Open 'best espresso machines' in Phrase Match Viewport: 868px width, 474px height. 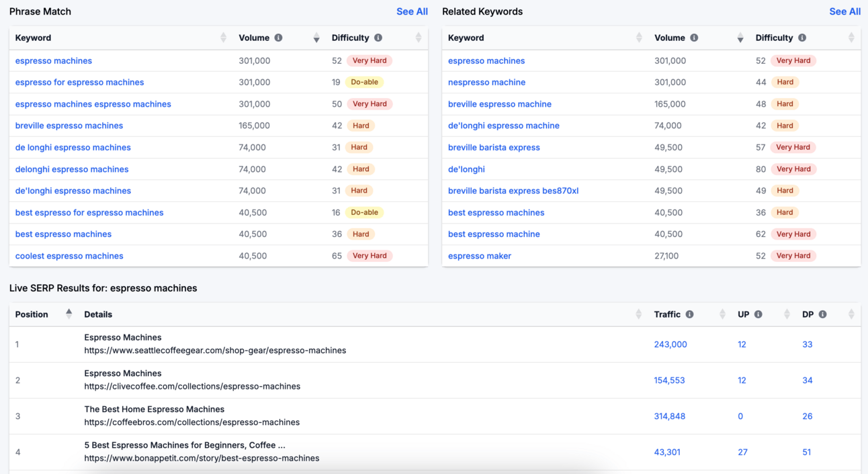[63, 234]
